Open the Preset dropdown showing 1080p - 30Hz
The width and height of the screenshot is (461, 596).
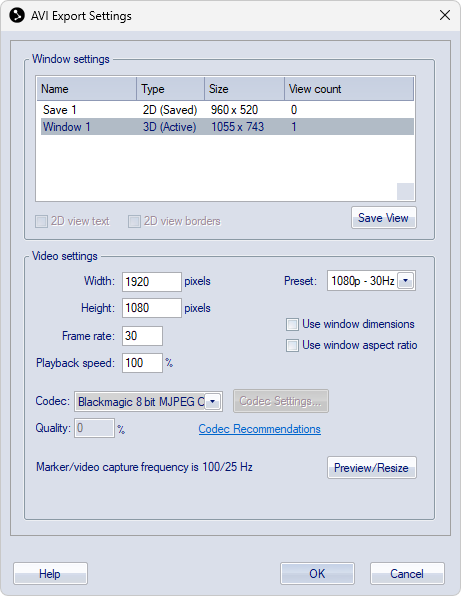coord(406,281)
